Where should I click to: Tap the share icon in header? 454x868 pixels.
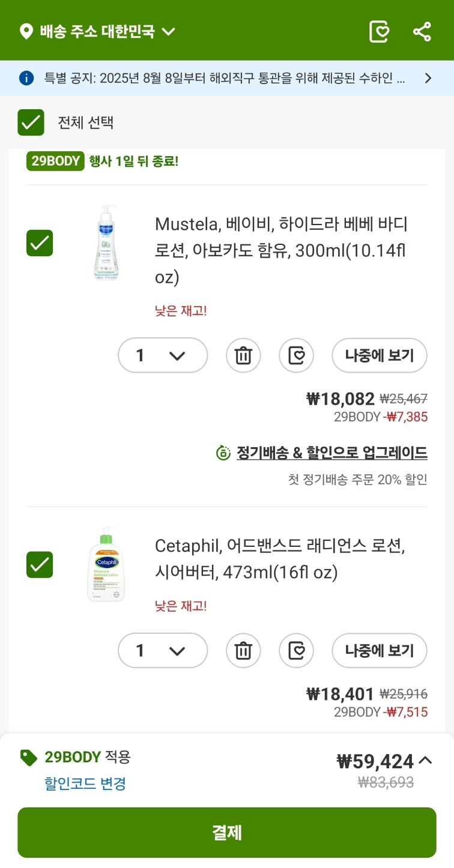click(x=422, y=32)
